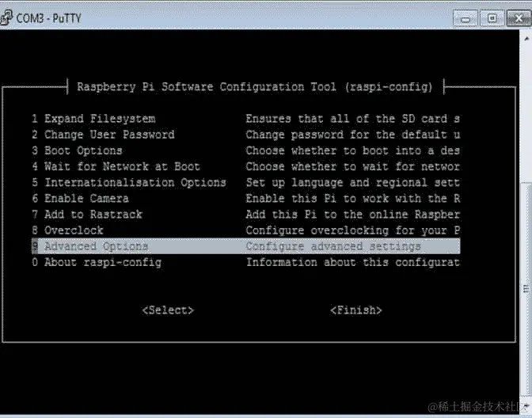Viewport: 532px width, 418px height.
Task: Click 'Choose whether to boot into a des' text
Action: [x=353, y=150]
